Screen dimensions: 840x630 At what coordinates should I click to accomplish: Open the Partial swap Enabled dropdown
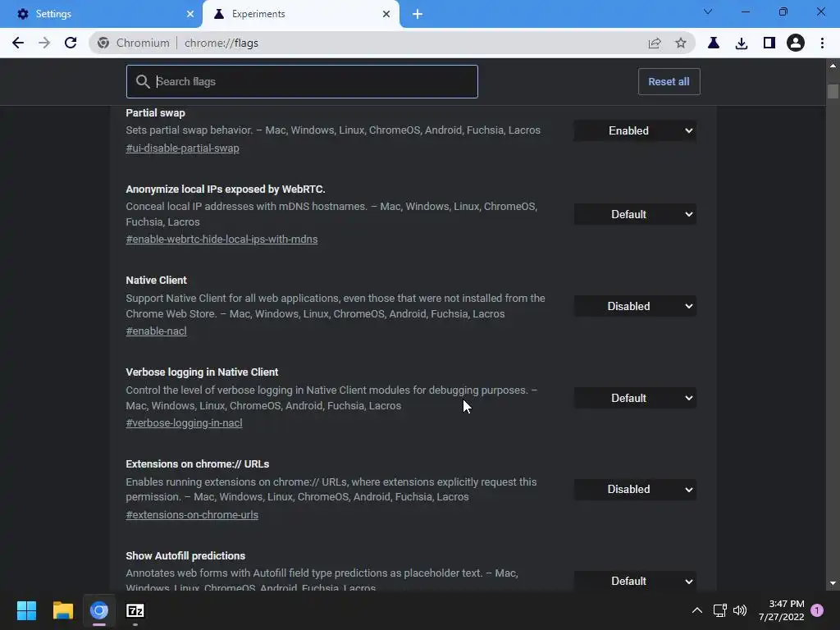[635, 130]
